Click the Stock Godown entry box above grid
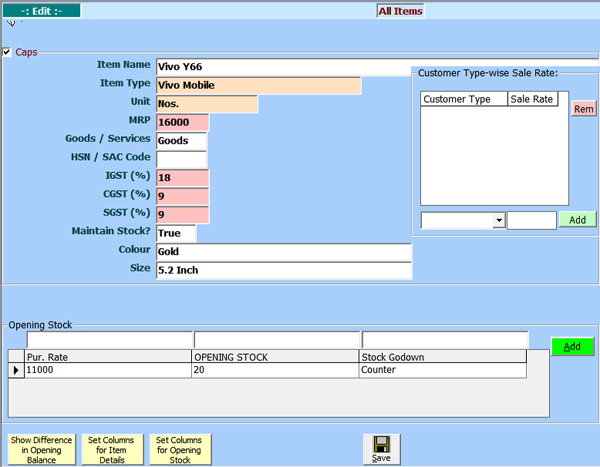The image size is (600, 467). tap(445, 340)
